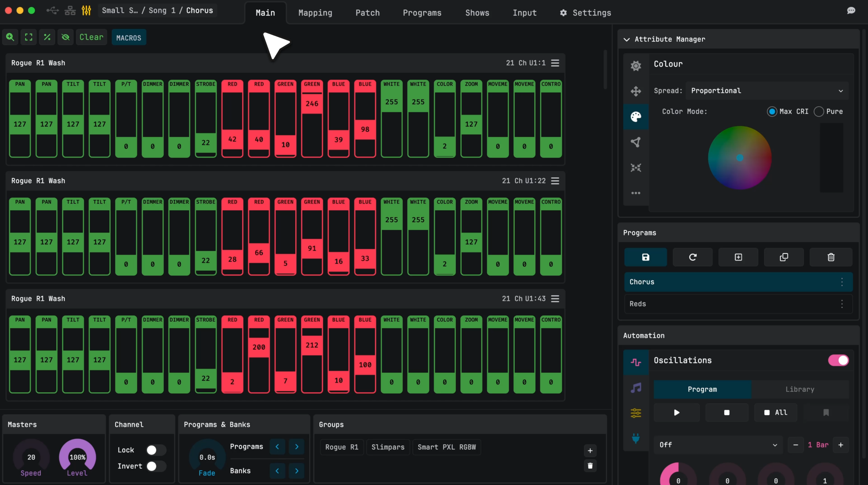Toggle the Oscillations switch off

[x=839, y=360]
